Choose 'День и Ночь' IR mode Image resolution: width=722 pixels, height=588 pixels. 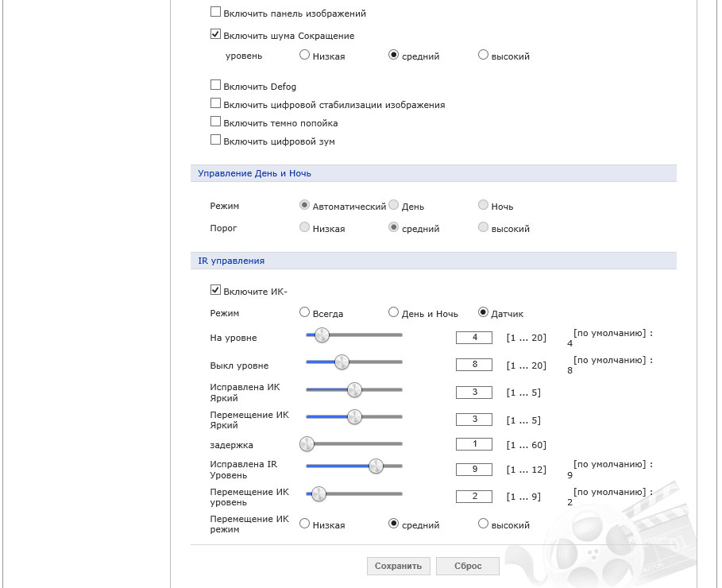point(393,313)
